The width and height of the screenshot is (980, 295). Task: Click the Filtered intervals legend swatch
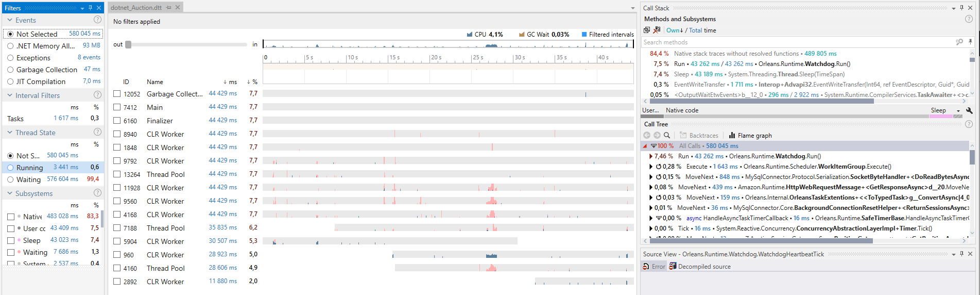point(584,34)
